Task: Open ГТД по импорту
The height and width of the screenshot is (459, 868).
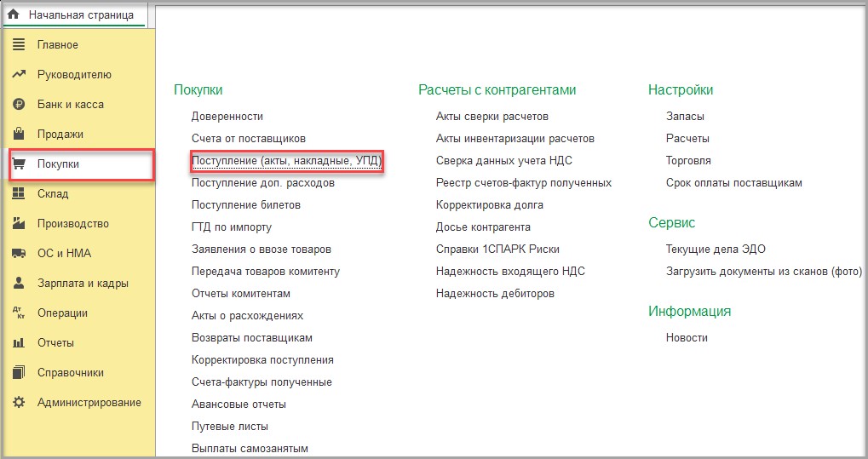Action: click(x=232, y=227)
